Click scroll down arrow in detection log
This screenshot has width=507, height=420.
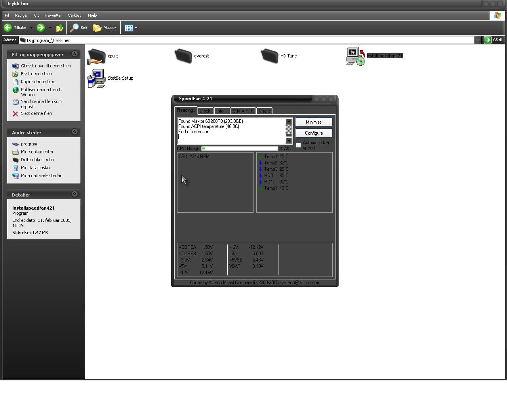click(x=289, y=140)
